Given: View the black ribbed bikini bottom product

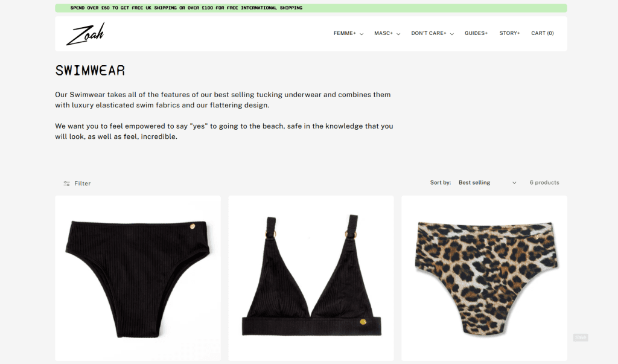Looking at the screenshot, I should (138, 278).
